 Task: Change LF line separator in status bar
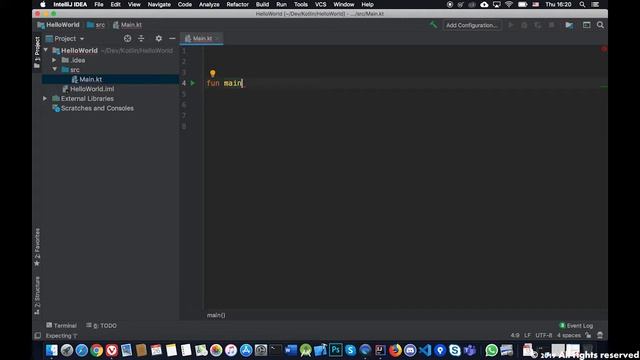pyautogui.click(x=527, y=335)
